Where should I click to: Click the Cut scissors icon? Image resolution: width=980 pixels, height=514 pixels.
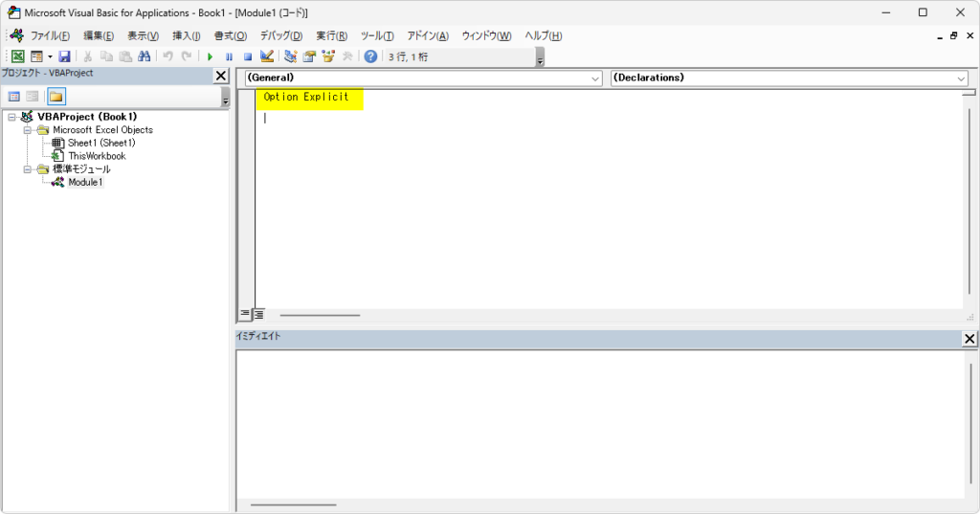pyautogui.click(x=88, y=56)
